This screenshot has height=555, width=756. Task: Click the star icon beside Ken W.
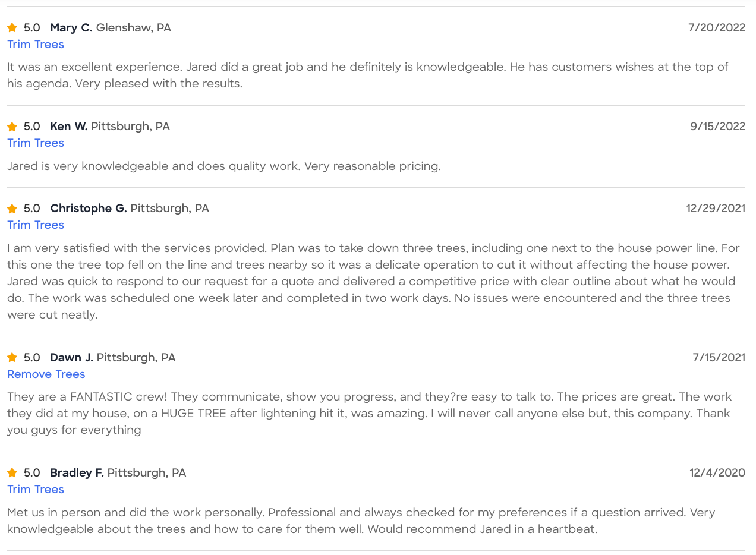pos(12,127)
